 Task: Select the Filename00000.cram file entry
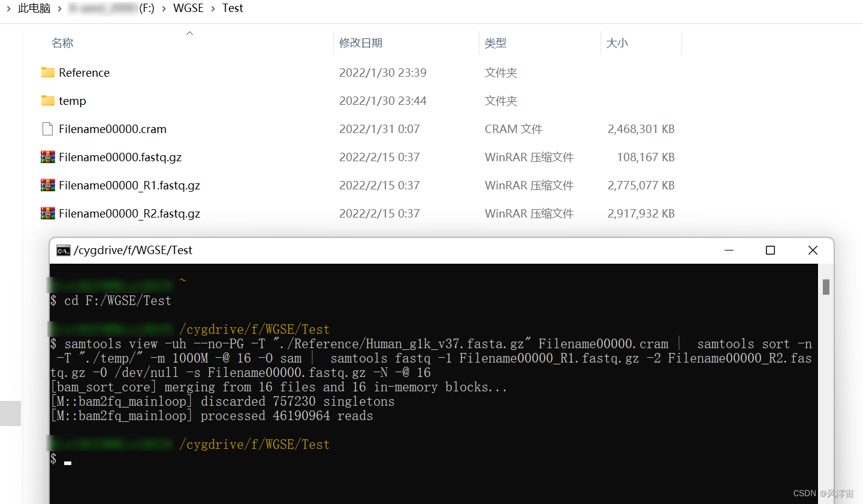tap(112, 129)
